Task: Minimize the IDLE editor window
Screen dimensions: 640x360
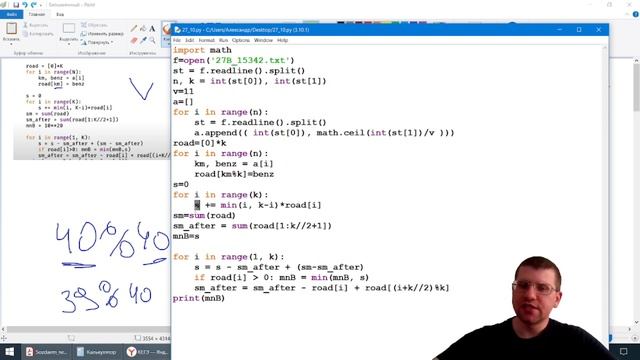Action: pyautogui.click(x=560, y=30)
